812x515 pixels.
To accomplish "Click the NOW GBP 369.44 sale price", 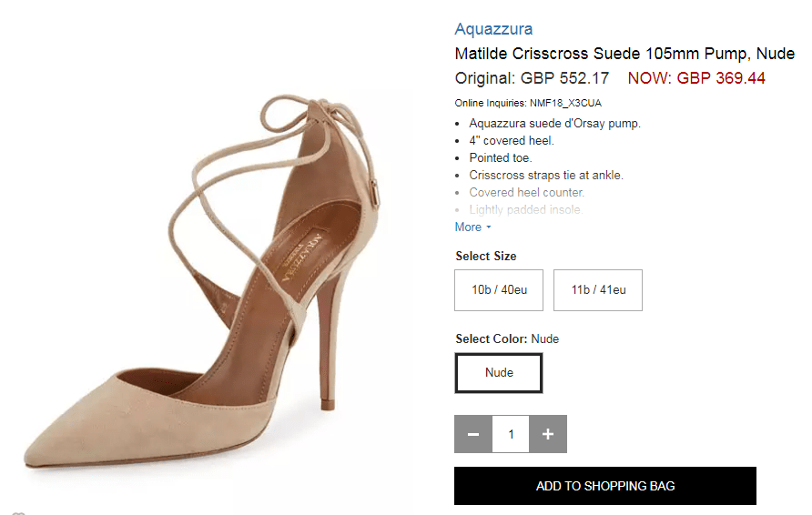I will [x=696, y=78].
